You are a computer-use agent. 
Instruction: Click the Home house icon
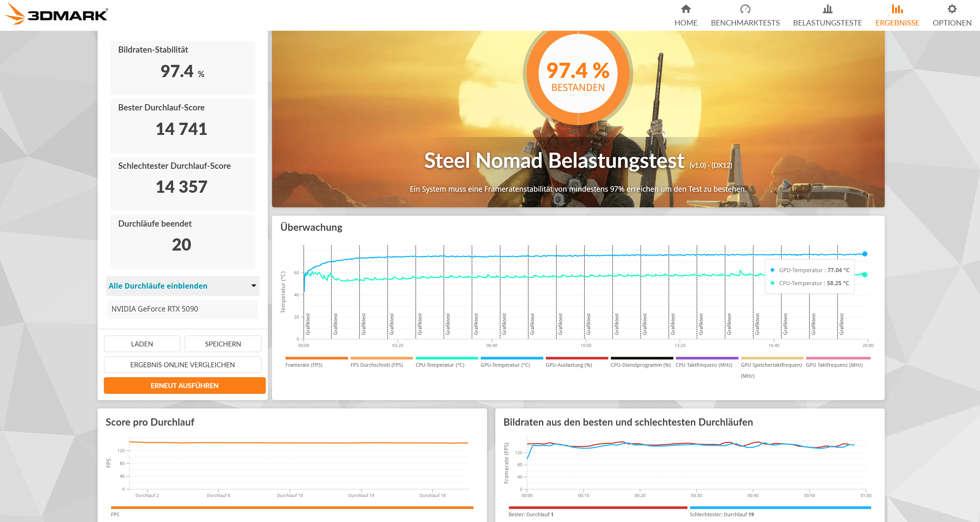[x=686, y=9]
